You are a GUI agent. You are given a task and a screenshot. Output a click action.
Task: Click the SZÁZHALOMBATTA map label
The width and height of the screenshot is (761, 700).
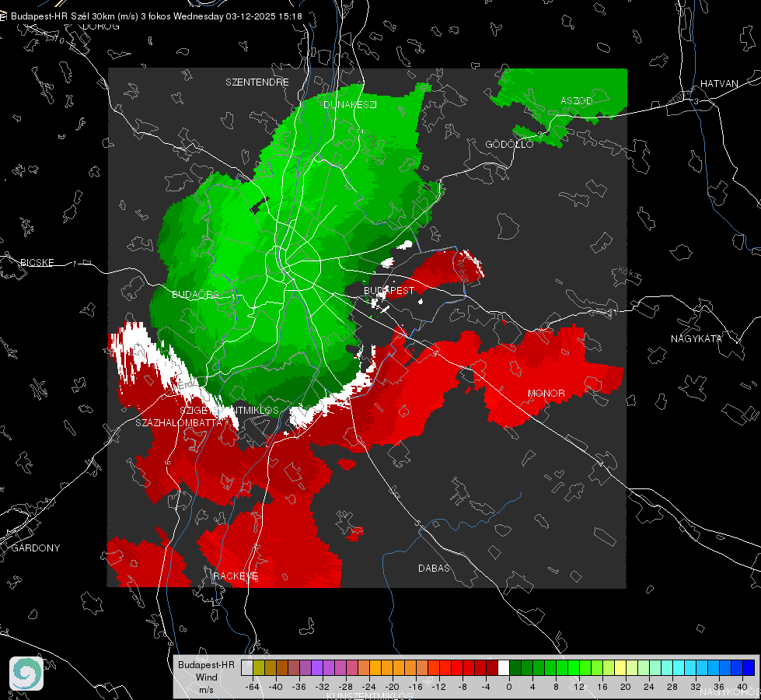point(179,422)
